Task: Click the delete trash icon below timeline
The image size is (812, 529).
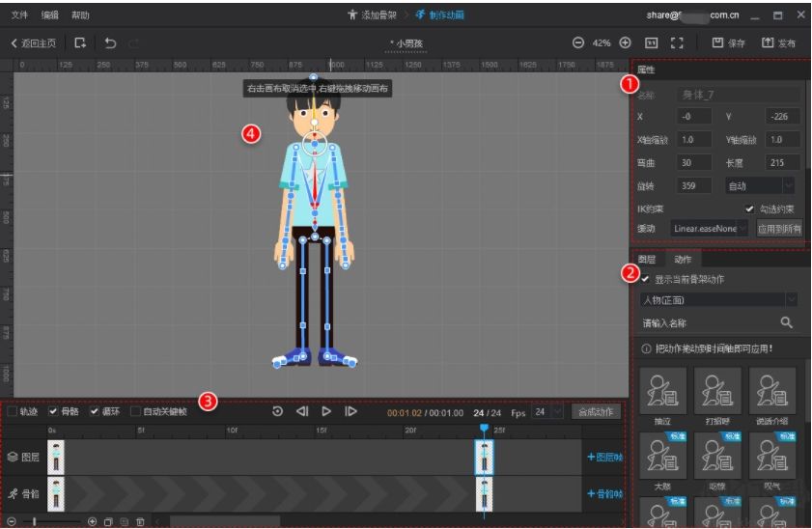Action: pos(140,521)
